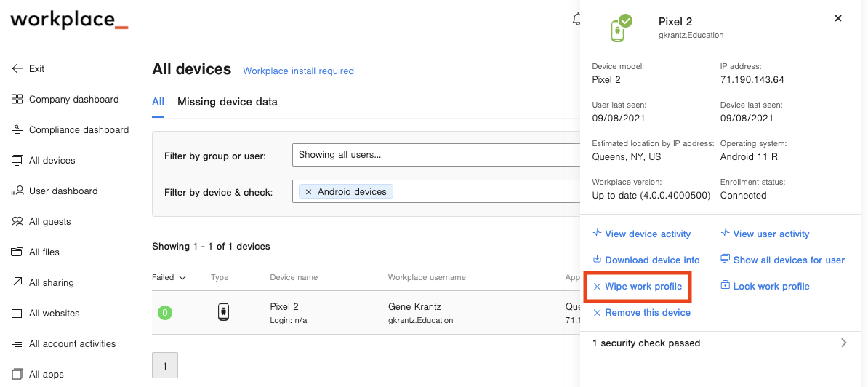This screenshot has height=387, width=868.
Task: Click the green 0 failed checks badge
Action: coord(165,313)
